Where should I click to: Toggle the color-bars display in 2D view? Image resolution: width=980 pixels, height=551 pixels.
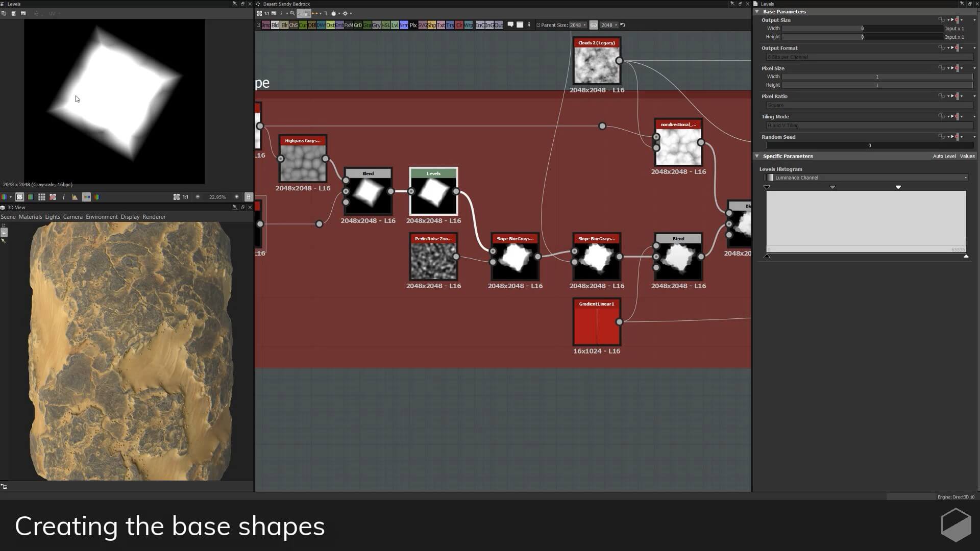(x=86, y=197)
